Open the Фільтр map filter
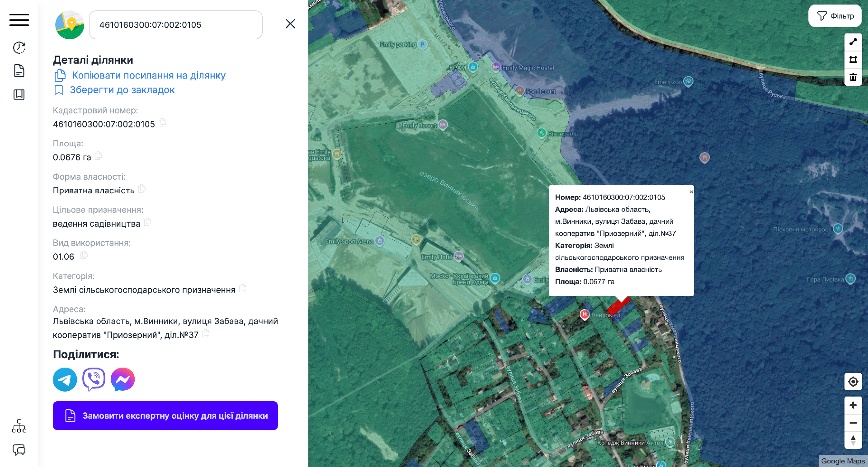This screenshot has height=467, width=868. [835, 16]
